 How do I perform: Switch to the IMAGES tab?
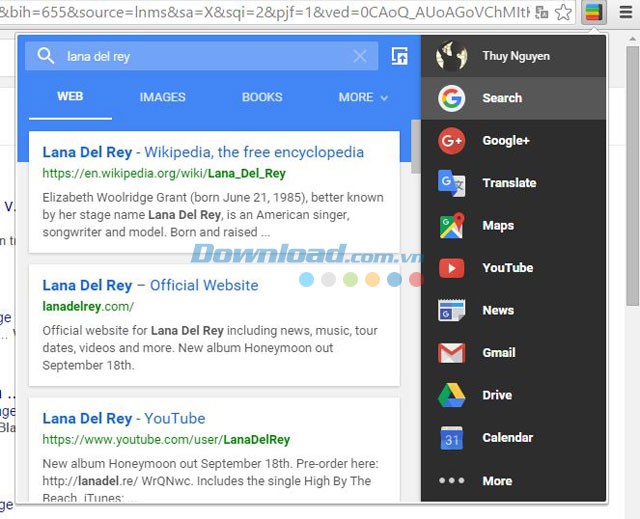pyautogui.click(x=162, y=97)
